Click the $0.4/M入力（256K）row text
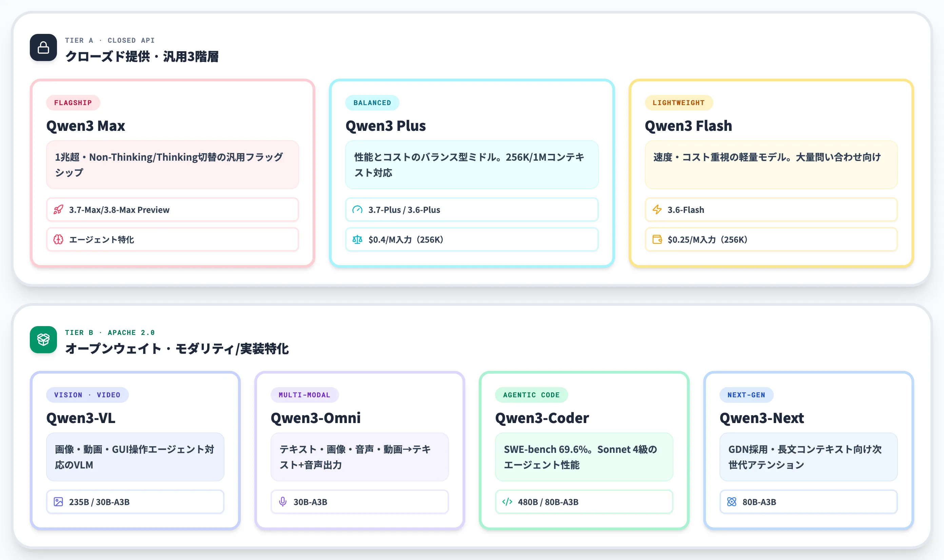 point(406,240)
